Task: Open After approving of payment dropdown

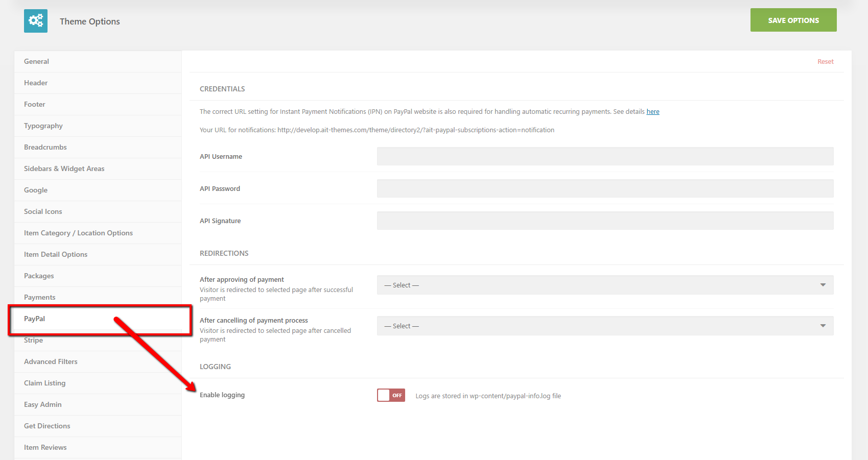Action: (605, 285)
